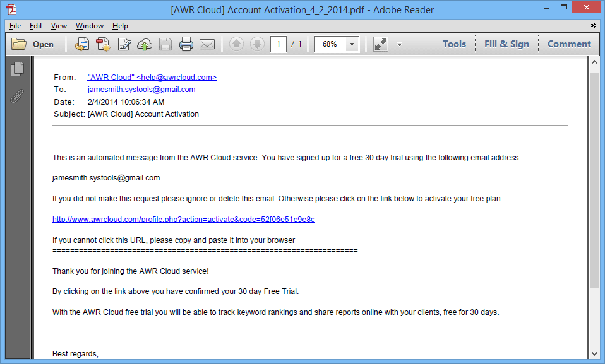Open the Comment pane

(569, 44)
